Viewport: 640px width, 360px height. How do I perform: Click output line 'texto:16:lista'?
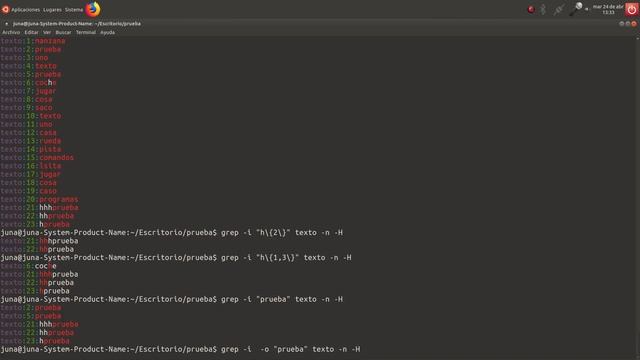click(31, 166)
